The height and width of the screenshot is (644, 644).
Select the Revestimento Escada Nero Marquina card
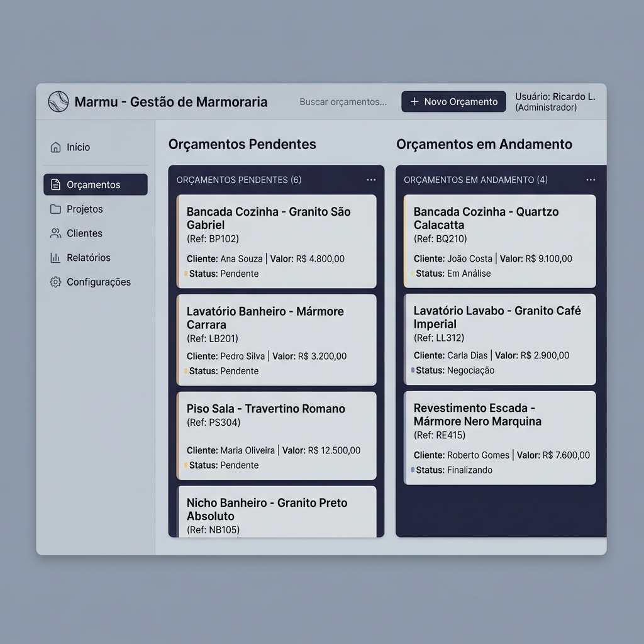(x=499, y=438)
